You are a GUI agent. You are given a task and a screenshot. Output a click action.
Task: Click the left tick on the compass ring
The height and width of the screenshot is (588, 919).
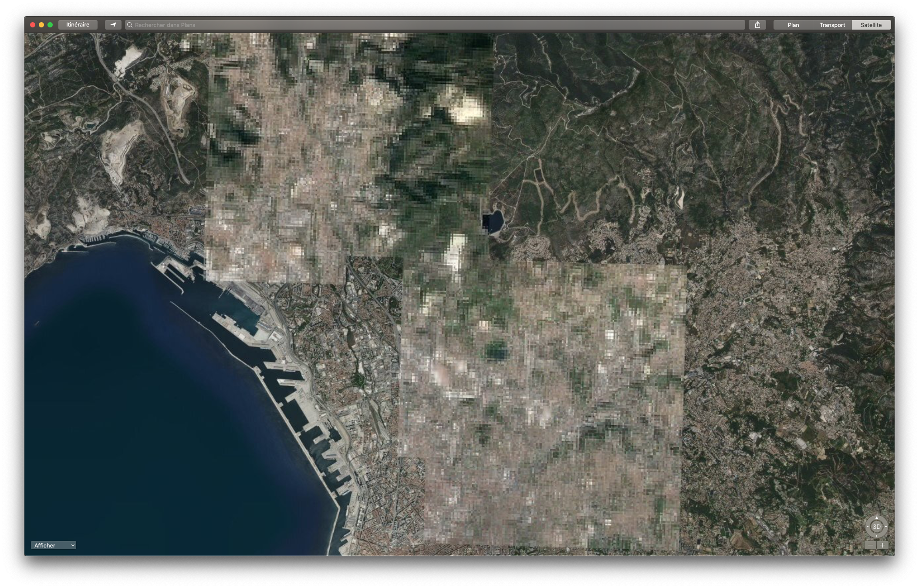pyautogui.click(x=867, y=527)
